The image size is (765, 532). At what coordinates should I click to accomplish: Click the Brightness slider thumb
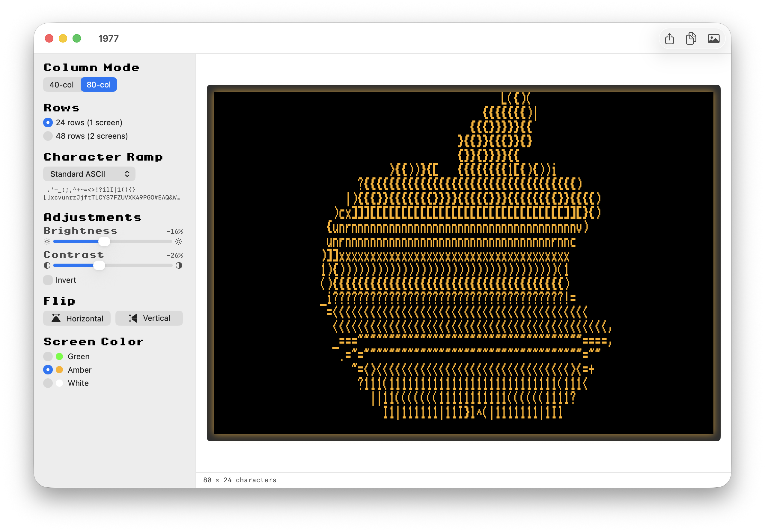(x=104, y=241)
